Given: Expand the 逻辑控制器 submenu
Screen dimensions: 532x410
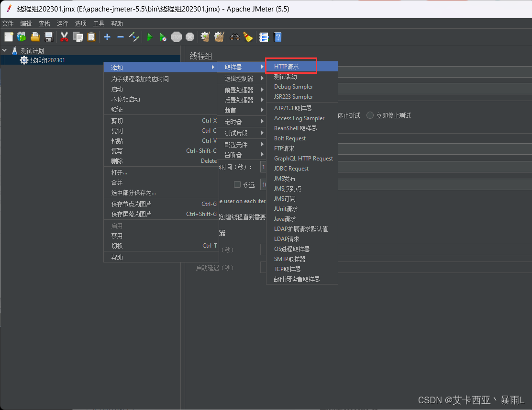Looking at the screenshot, I should (242, 79).
